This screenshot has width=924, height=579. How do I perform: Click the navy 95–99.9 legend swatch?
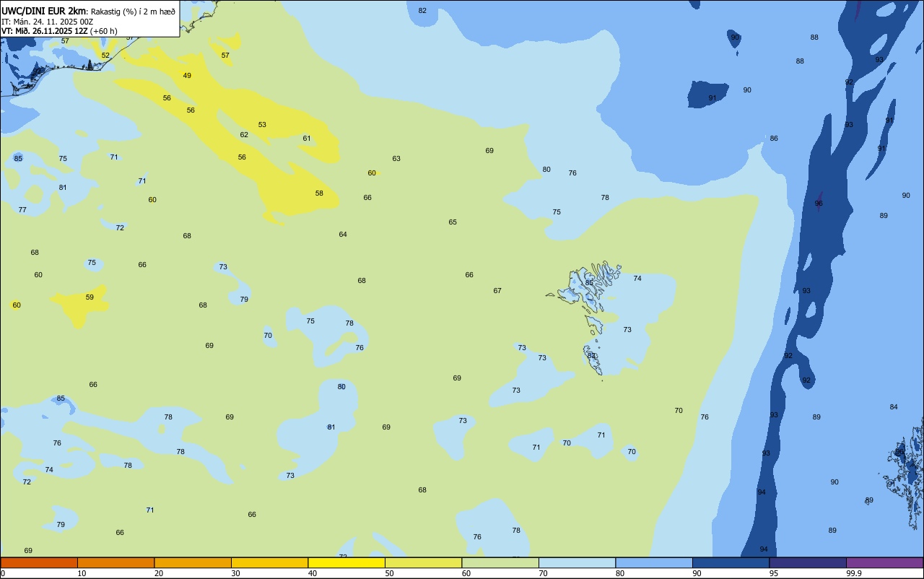click(x=808, y=562)
